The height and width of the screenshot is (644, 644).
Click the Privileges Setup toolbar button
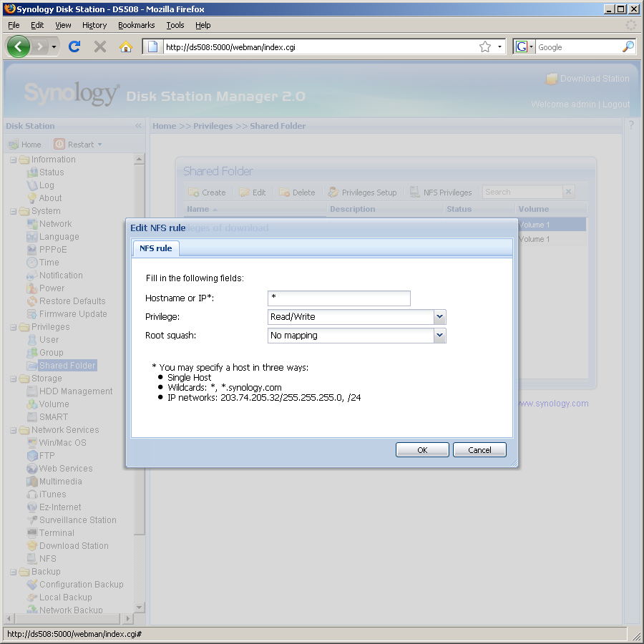[362, 192]
